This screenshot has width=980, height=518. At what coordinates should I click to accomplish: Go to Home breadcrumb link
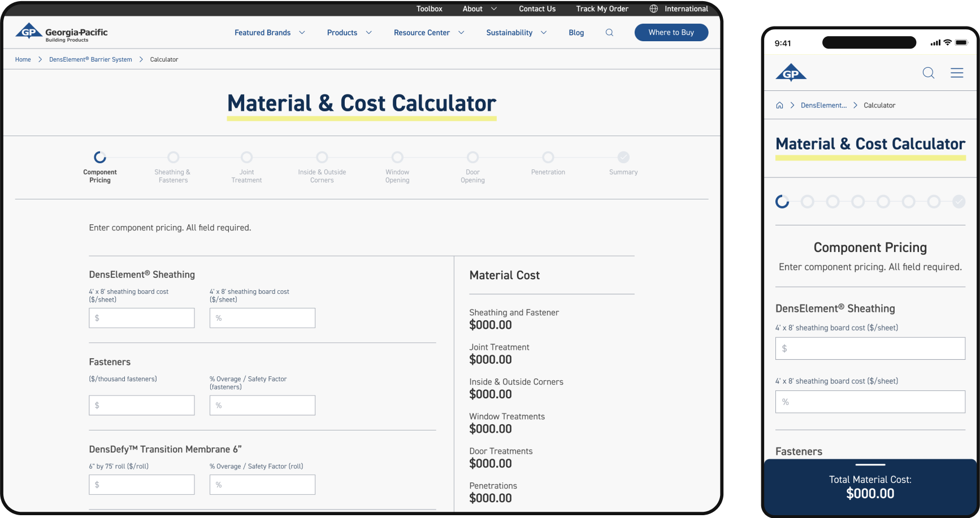tap(23, 59)
